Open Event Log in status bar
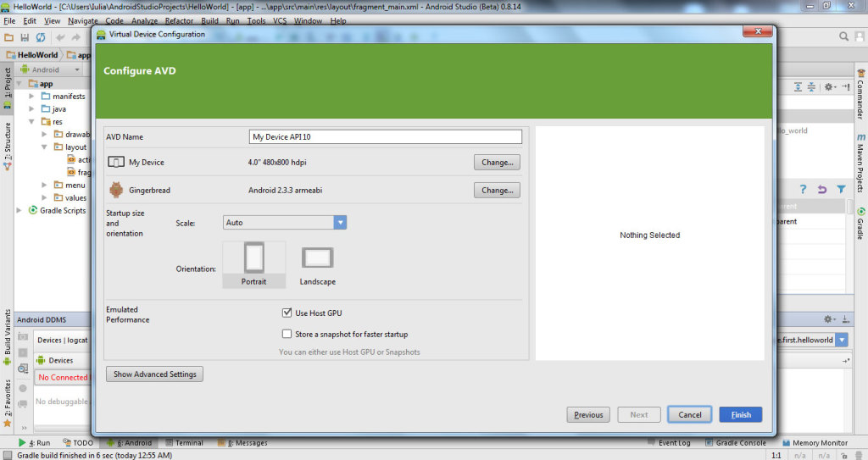Screen dimensions: 868x460 pyautogui.click(x=670, y=443)
